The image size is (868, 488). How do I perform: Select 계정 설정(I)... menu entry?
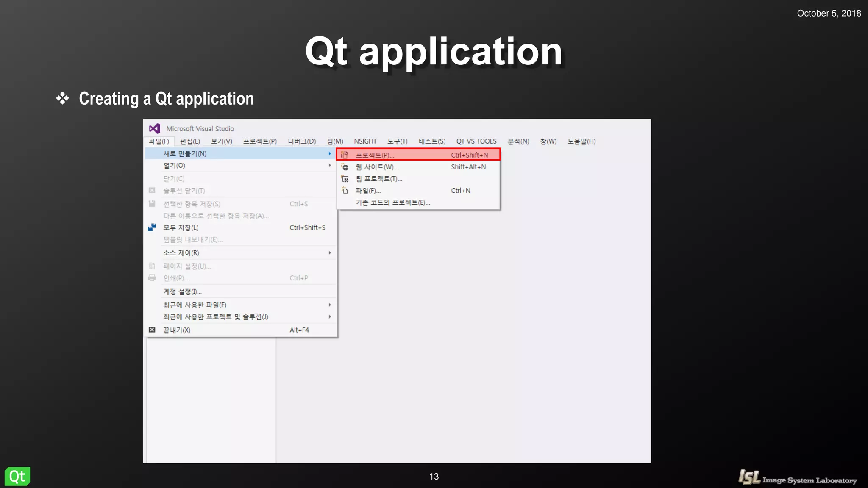182,291
